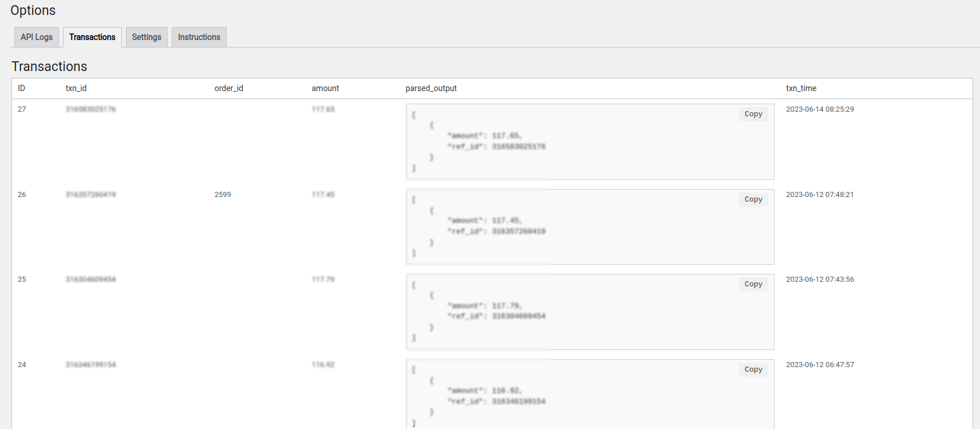980x429 pixels.
Task: Go to the Instructions tab
Action: pyautogui.click(x=199, y=37)
